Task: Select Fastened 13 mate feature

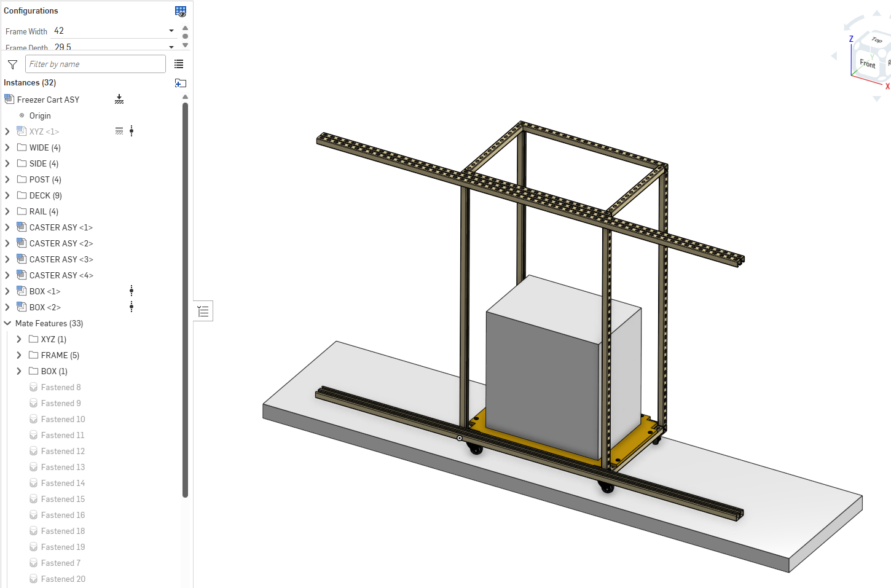Action: point(63,467)
